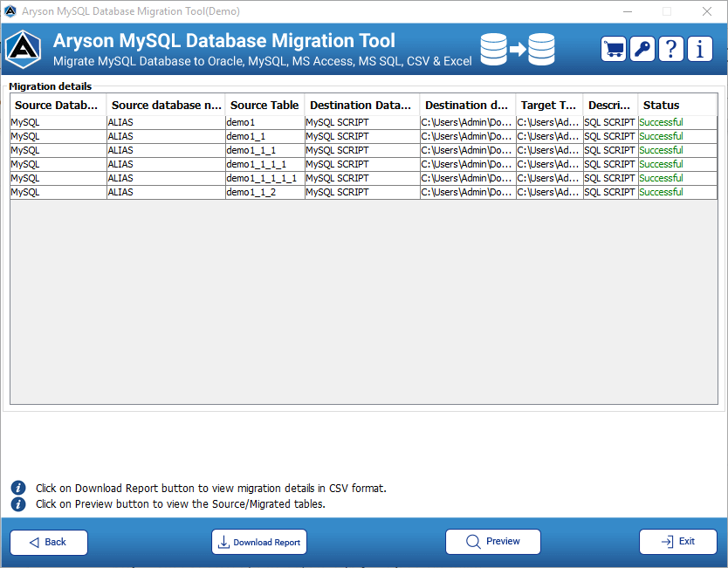This screenshot has width=728, height=568.
Task: Click the Source Database column header
Action: pos(58,105)
